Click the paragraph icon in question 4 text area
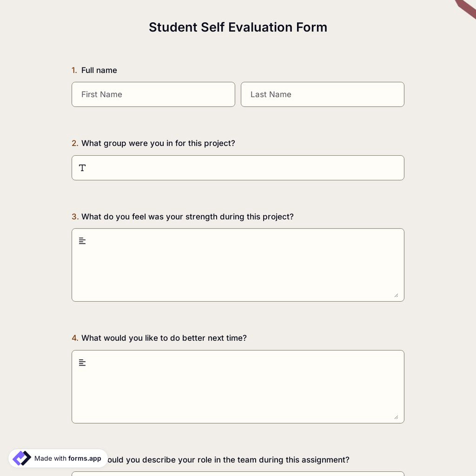 click(82, 362)
